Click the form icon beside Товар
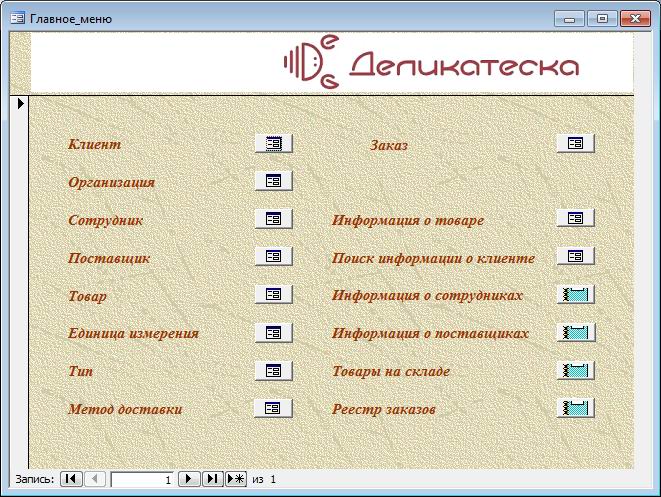Screen dimensions: 661x497 click(x=273, y=294)
